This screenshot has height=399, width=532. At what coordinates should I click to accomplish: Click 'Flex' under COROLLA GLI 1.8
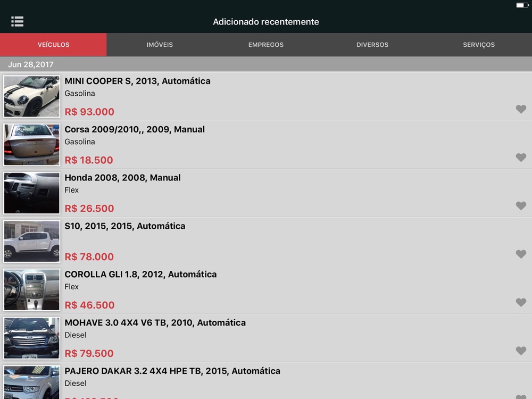coord(72,287)
